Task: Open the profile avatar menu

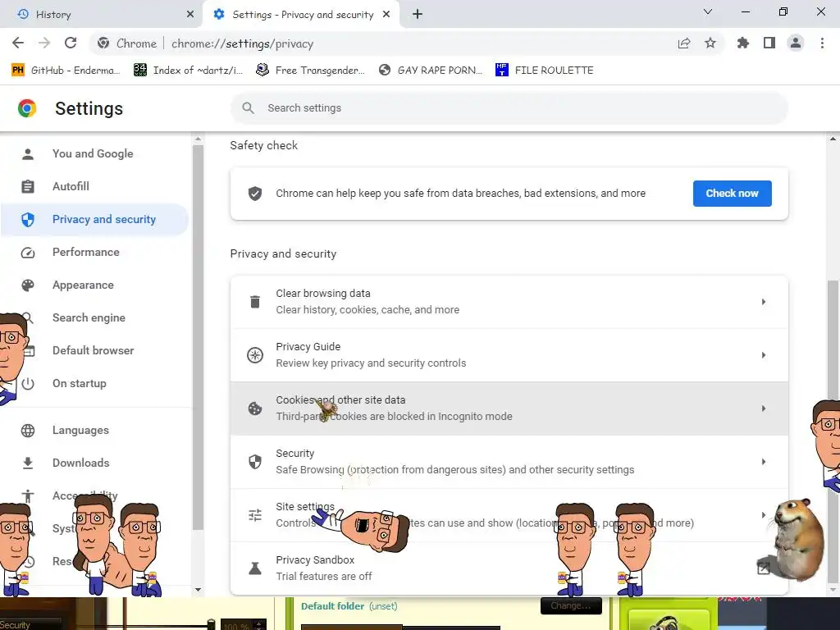Action: click(796, 43)
